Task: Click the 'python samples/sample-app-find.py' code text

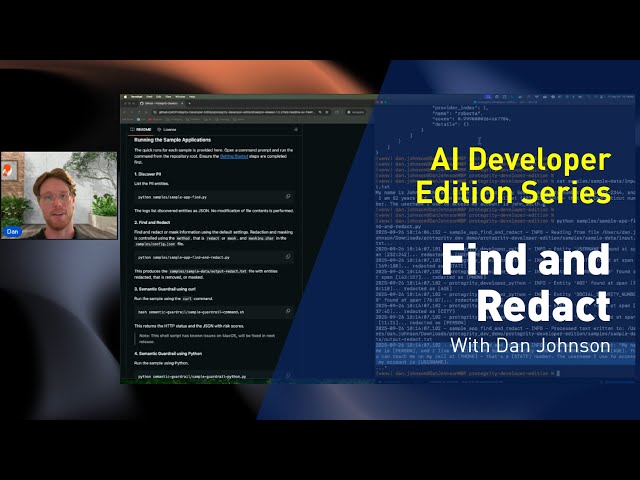Action: 172,197
